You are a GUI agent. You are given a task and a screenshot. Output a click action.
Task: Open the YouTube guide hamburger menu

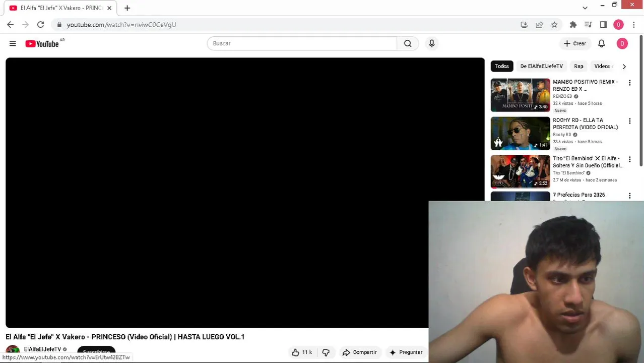click(x=13, y=43)
